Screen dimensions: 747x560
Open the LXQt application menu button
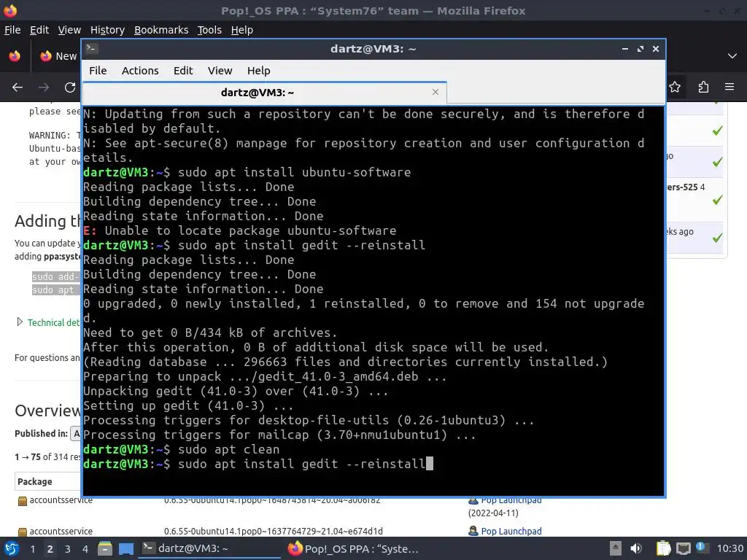tap(12, 548)
